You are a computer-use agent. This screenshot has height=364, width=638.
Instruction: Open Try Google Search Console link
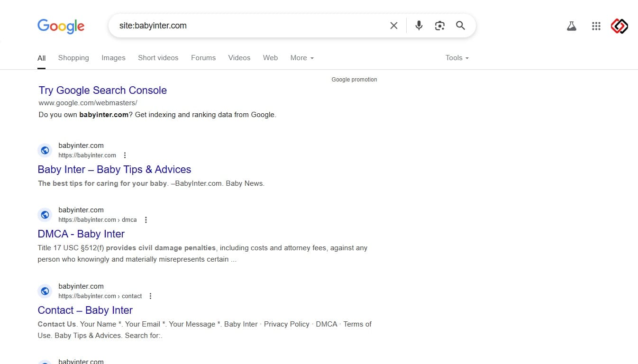click(x=103, y=90)
